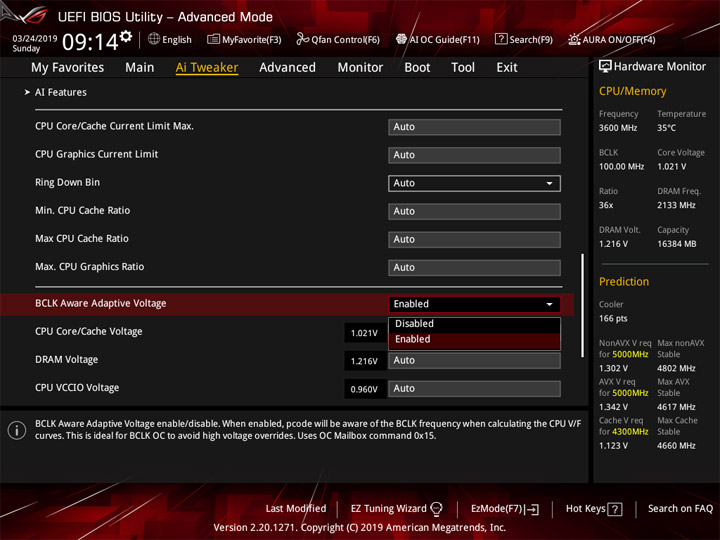Click AI OC Guide(F11) label

(x=444, y=40)
